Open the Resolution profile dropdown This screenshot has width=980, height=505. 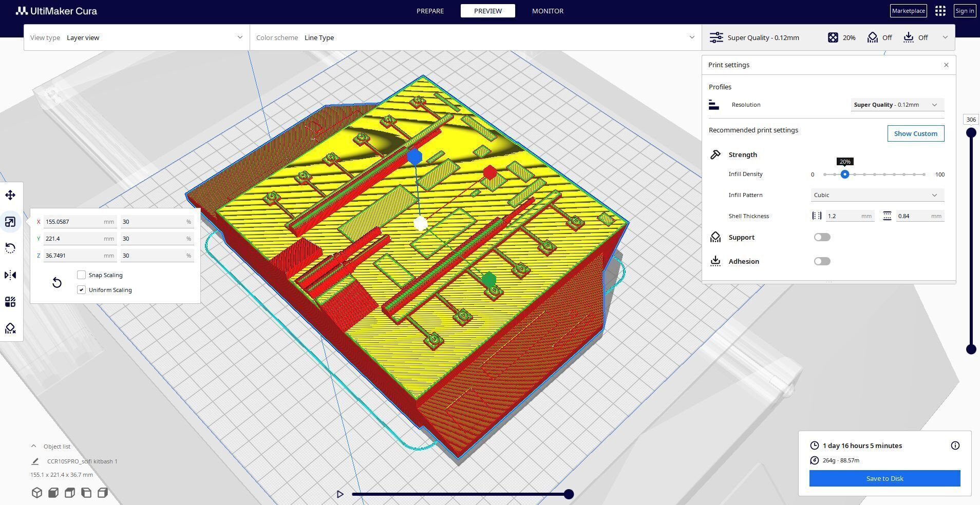click(897, 105)
